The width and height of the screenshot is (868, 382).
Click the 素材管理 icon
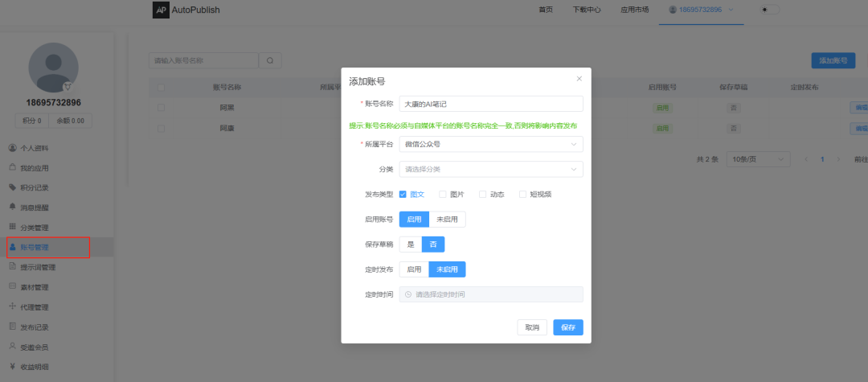point(13,287)
